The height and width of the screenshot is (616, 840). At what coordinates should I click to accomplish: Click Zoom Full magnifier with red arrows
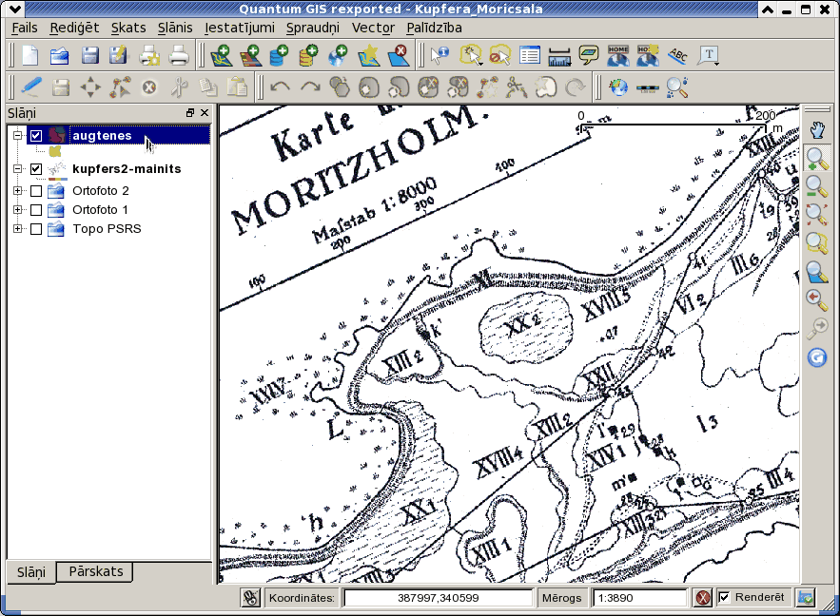[x=817, y=215]
